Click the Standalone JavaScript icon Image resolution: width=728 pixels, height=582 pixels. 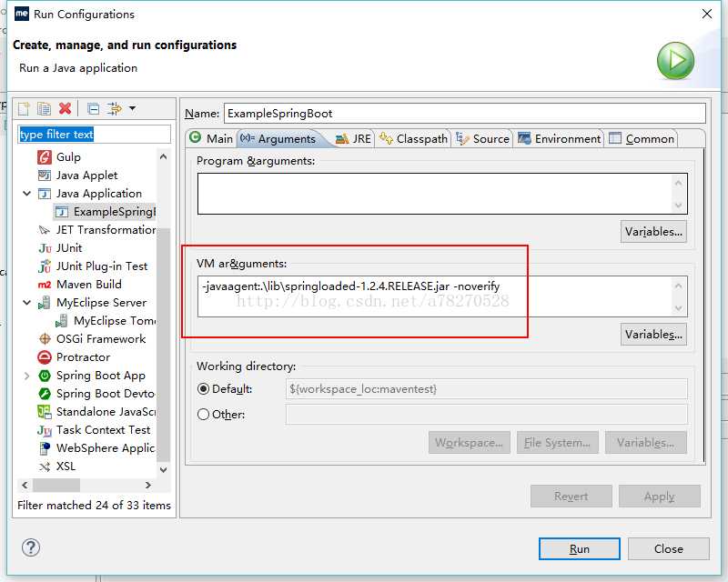[x=45, y=412]
